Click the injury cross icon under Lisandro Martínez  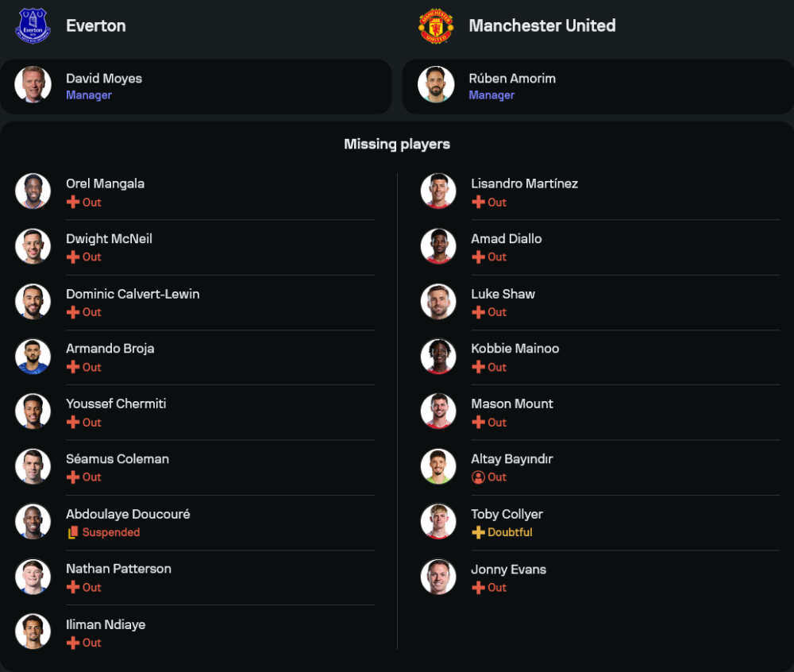478,203
